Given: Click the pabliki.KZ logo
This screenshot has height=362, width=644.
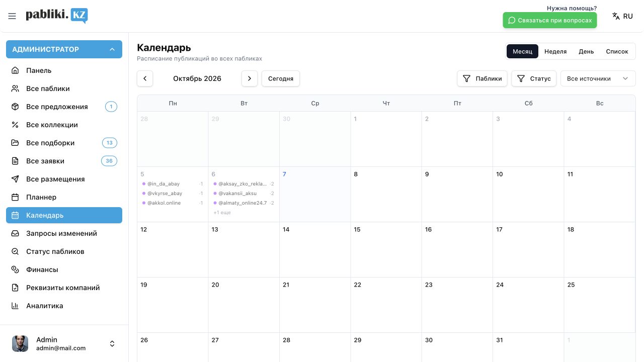Looking at the screenshot, I should point(57,16).
